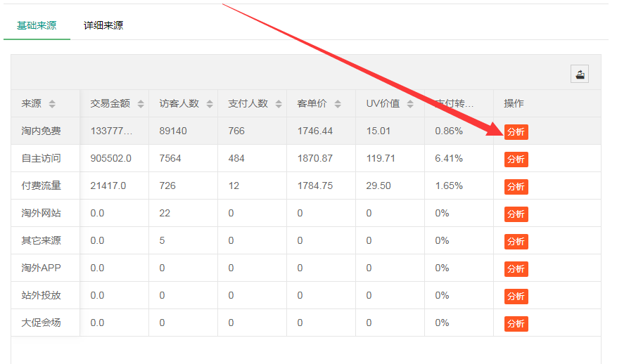Select the 其它来源 source cell

pyautogui.click(x=45, y=240)
